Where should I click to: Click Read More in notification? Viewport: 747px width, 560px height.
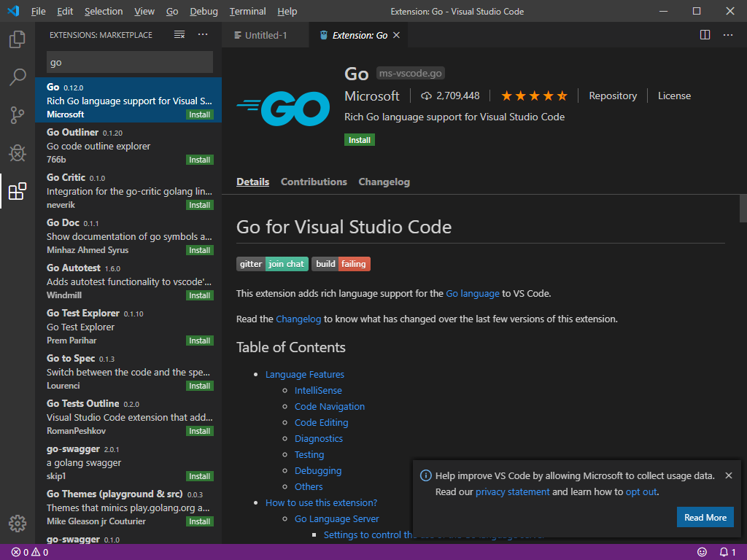coord(705,517)
